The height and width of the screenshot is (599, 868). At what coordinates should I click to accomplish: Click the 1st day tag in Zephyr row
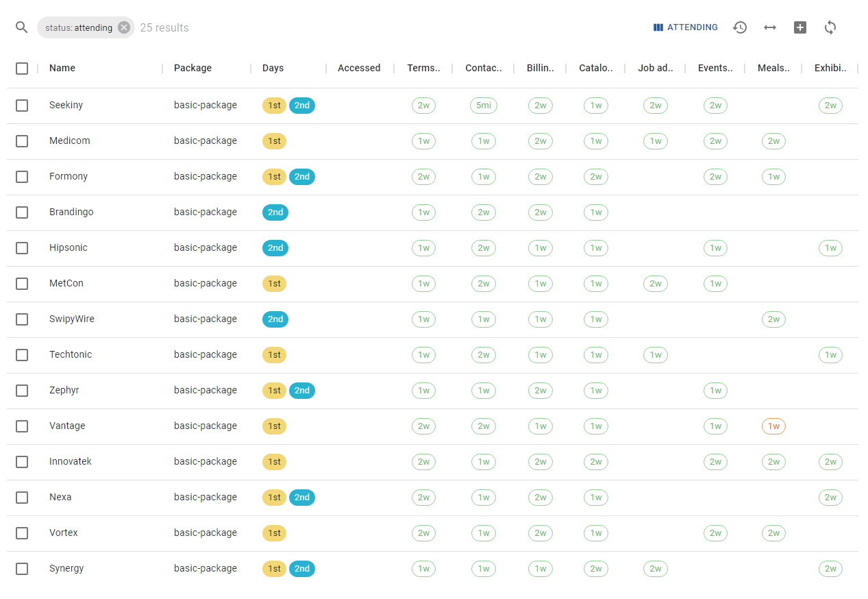[274, 391]
